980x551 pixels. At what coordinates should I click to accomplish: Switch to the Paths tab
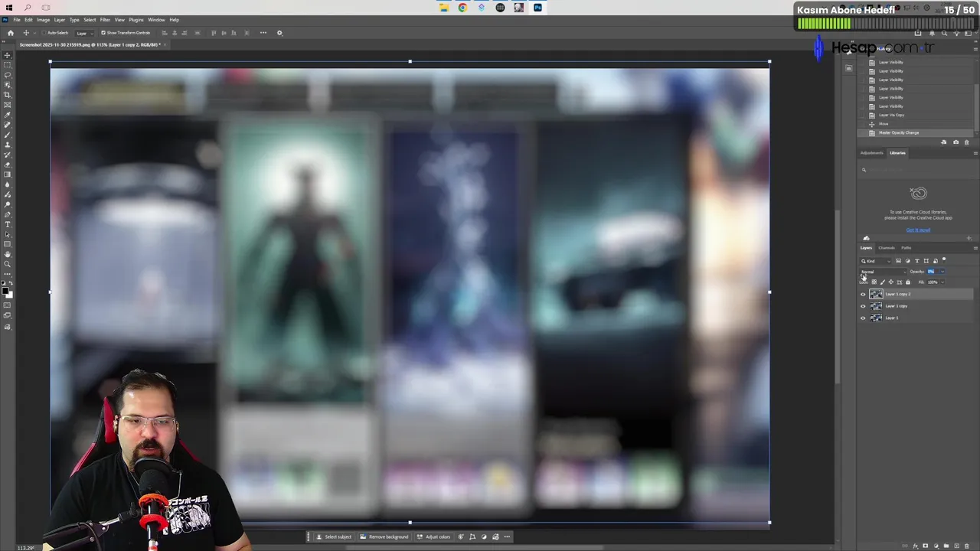pos(906,248)
